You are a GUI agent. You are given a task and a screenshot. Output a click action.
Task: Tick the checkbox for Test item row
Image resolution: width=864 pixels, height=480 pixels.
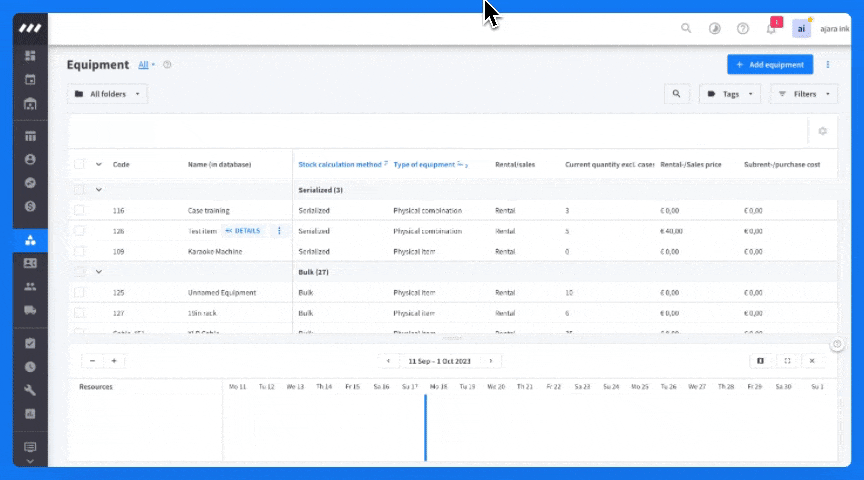(79, 231)
